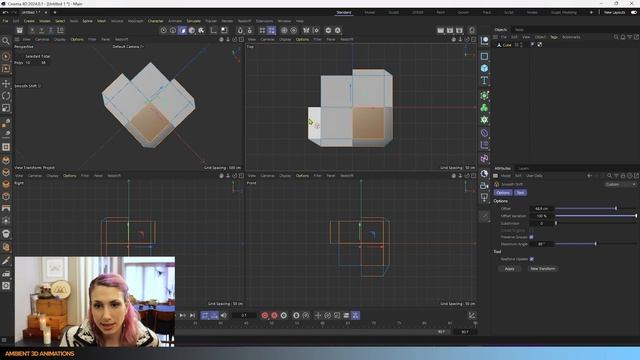Go to next frame in timeline controls
The image size is (640, 360).
[x=182, y=316]
